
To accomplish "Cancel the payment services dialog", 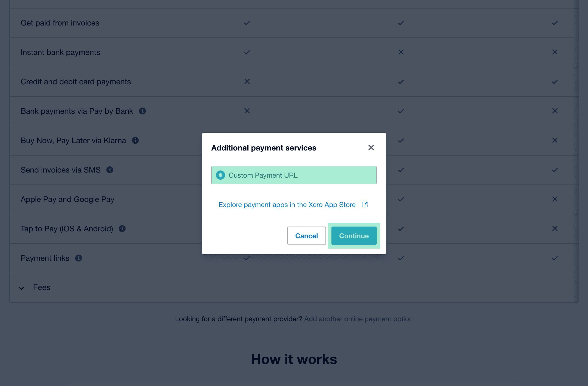I will 306,236.
